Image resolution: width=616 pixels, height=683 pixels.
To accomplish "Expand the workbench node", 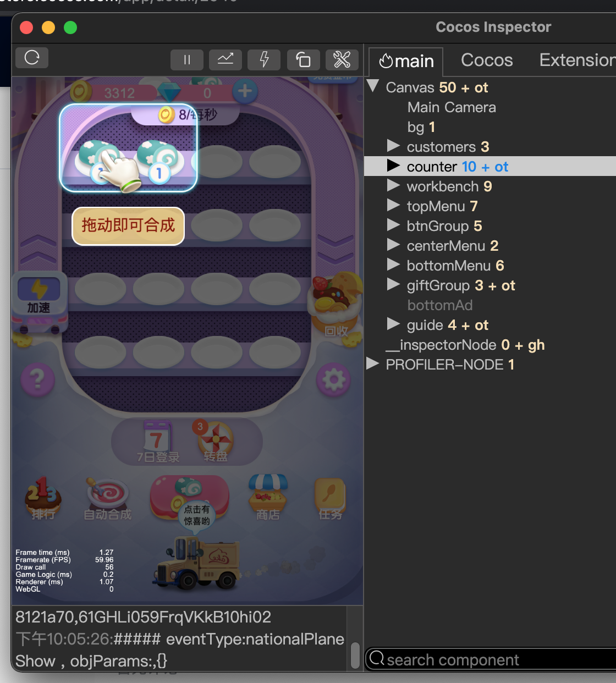I will tap(394, 185).
